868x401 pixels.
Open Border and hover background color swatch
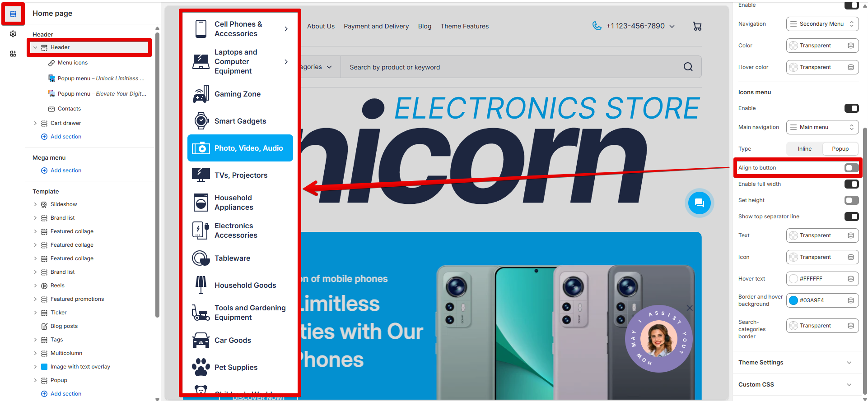pyautogui.click(x=793, y=300)
